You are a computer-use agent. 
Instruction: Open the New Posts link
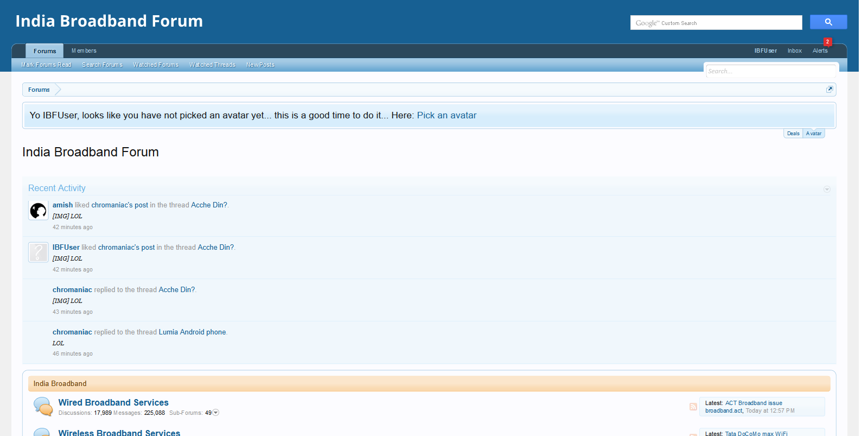point(260,65)
